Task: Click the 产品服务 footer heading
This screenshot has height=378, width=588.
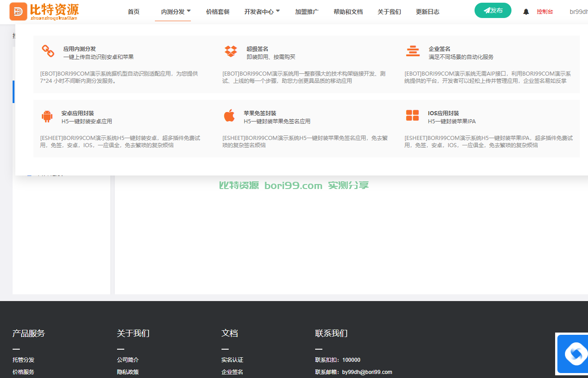Action: [x=29, y=333]
